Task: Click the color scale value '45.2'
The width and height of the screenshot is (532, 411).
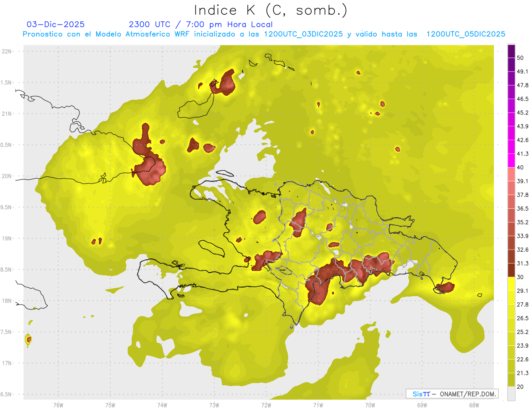Action: [523, 113]
